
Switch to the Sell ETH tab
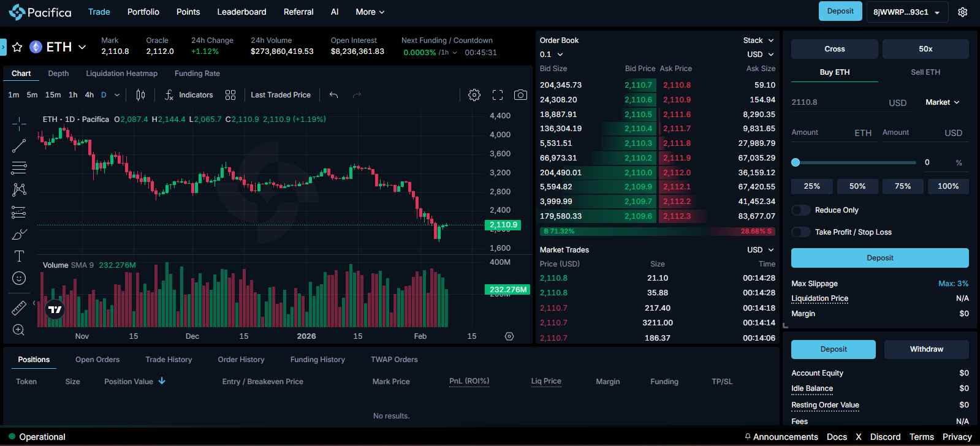click(925, 72)
